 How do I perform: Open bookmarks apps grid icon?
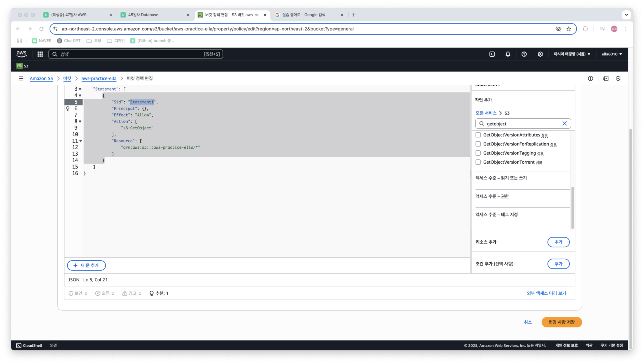(x=19, y=41)
